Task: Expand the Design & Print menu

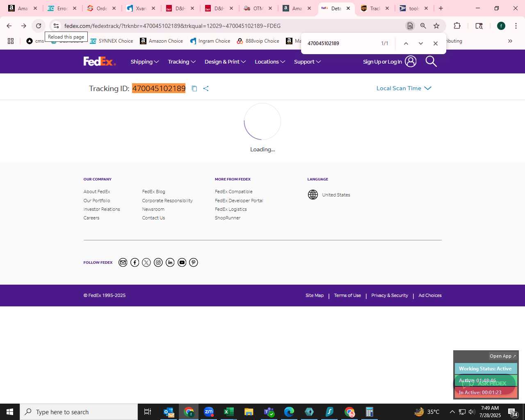Action: tap(225, 62)
